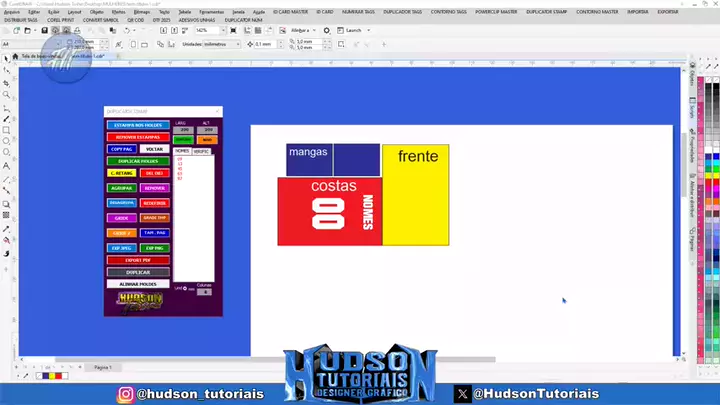The height and width of the screenshot is (405, 720).
Task: Select the Rectangle tool
Action: pos(7,130)
